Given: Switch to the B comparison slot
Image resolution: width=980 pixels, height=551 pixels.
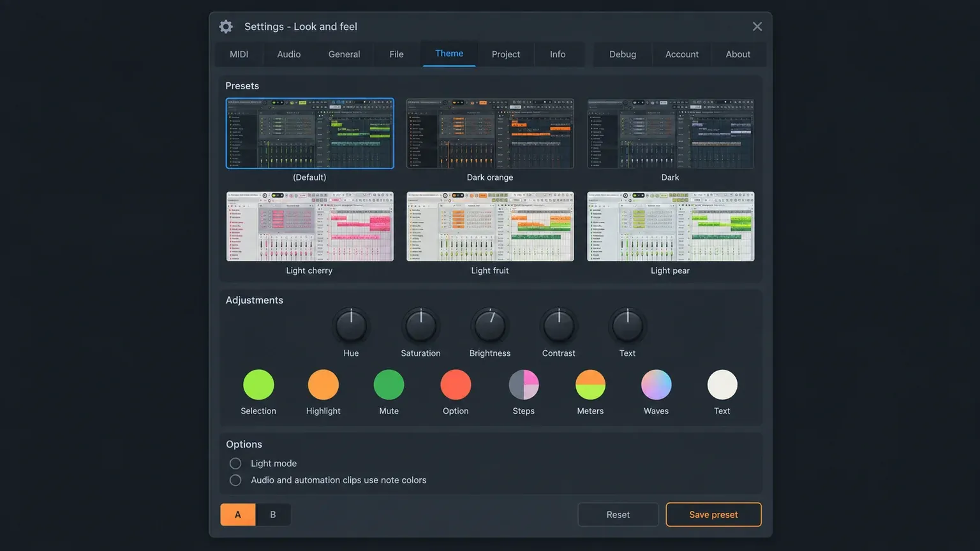Looking at the screenshot, I should tap(273, 515).
